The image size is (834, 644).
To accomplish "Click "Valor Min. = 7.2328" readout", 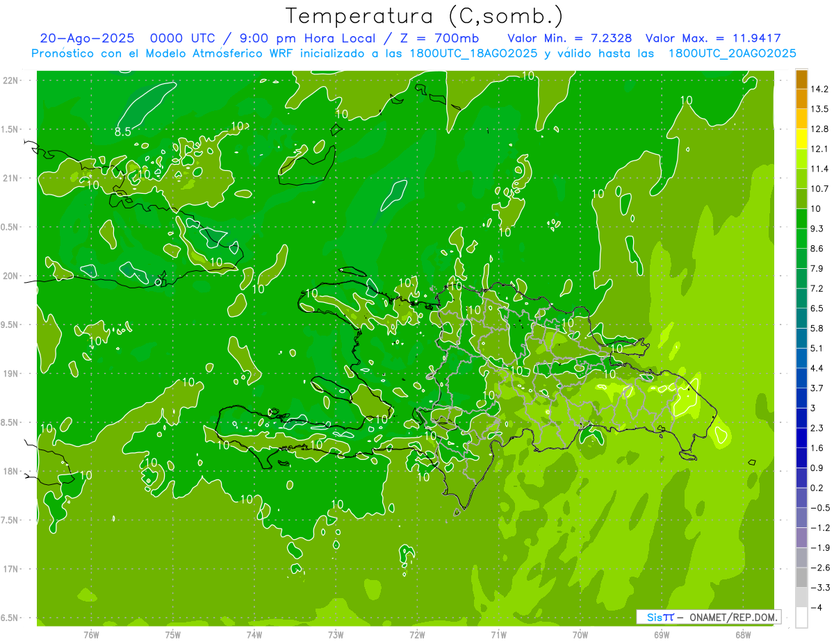I will [x=570, y=38].
